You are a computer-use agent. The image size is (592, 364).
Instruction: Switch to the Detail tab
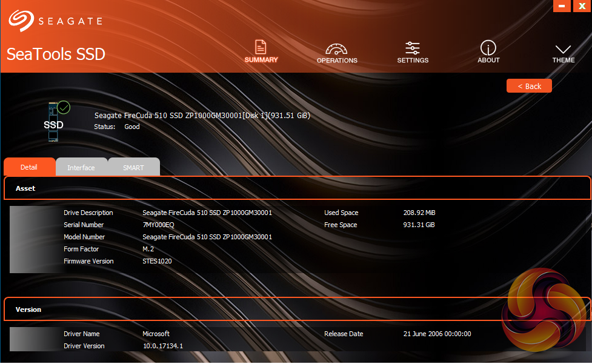pos(29,167)
